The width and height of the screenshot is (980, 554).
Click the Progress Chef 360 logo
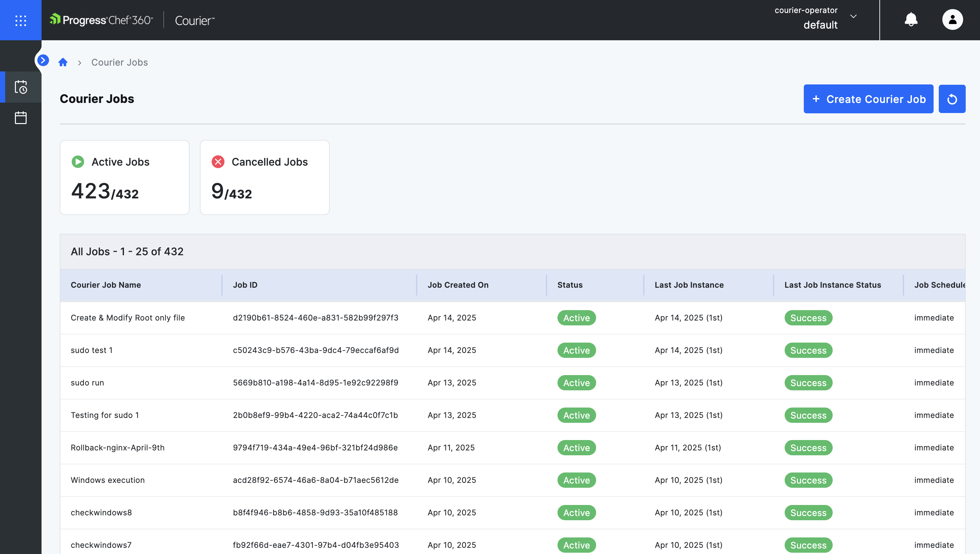click(101, 20)
